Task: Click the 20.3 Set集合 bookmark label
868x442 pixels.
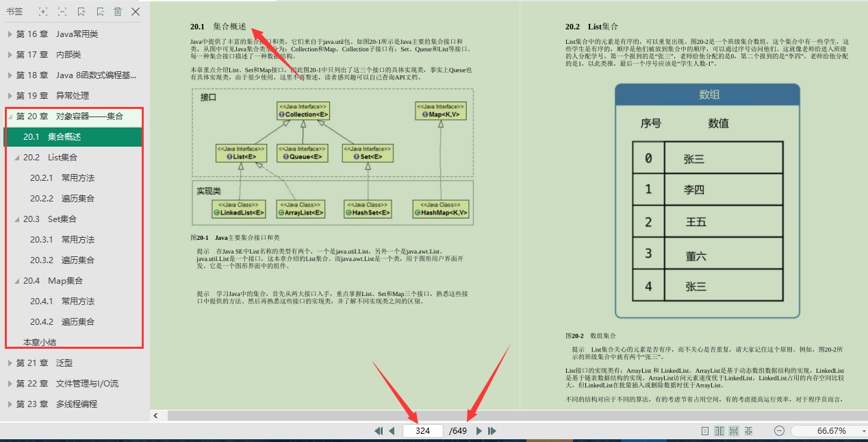Action: click(50, 219)
